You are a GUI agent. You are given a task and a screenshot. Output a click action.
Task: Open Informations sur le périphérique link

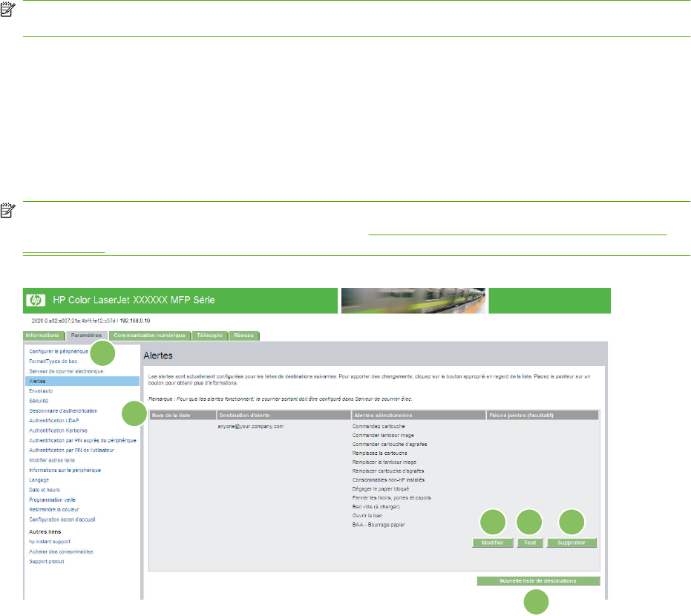(x=65, y=471)
